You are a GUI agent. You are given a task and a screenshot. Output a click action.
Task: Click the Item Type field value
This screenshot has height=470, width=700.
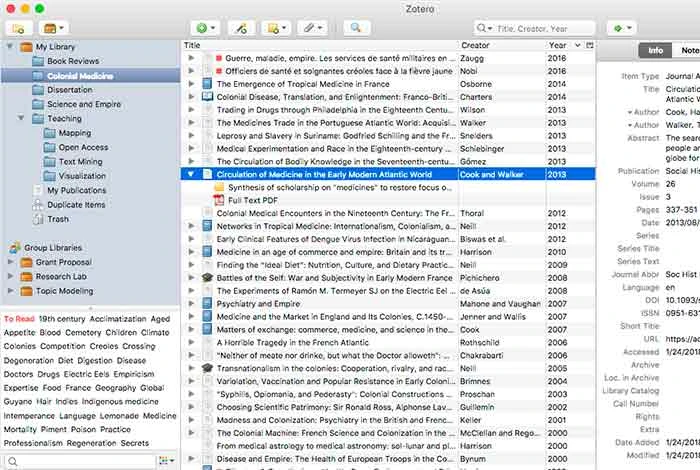pos(682,76)
